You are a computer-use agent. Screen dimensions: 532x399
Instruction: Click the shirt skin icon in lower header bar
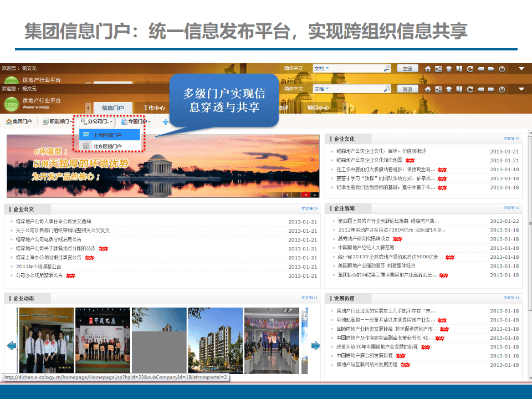(x=449, y=89)
